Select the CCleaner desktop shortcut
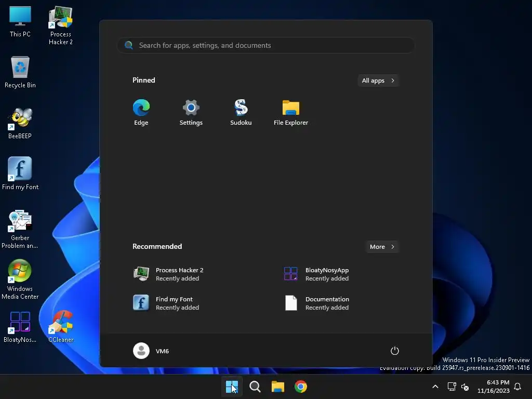 (61, 327)
